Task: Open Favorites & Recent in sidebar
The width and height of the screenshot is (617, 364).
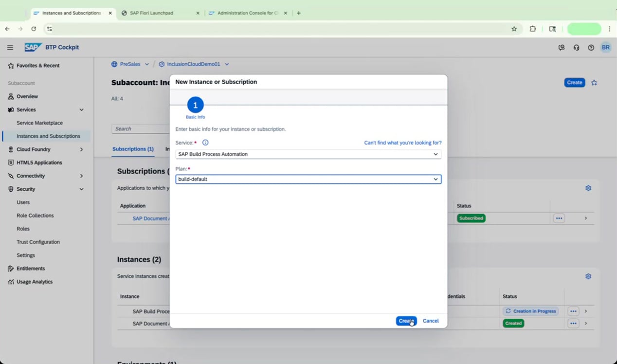Action: (x=38, y=65)
